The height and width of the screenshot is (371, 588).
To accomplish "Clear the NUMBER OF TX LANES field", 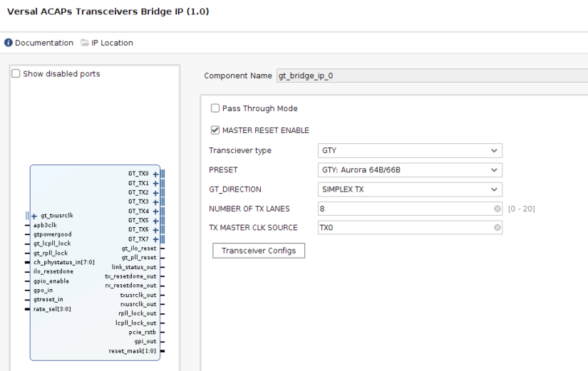I will pyautogui.click(x=497, y=209).
